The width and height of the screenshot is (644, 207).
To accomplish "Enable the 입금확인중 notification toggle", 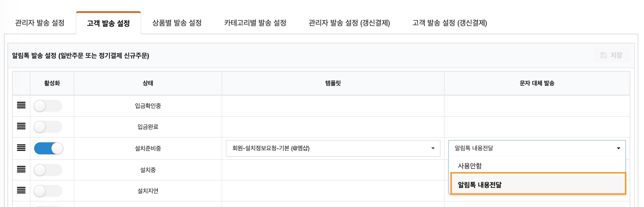I will pyautogui.click(x=48, y=106).
